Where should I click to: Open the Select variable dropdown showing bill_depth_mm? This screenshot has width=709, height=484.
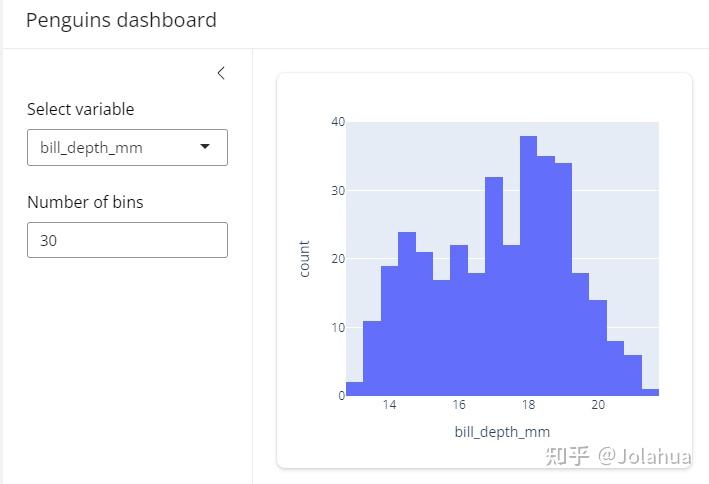coord(127,147)
